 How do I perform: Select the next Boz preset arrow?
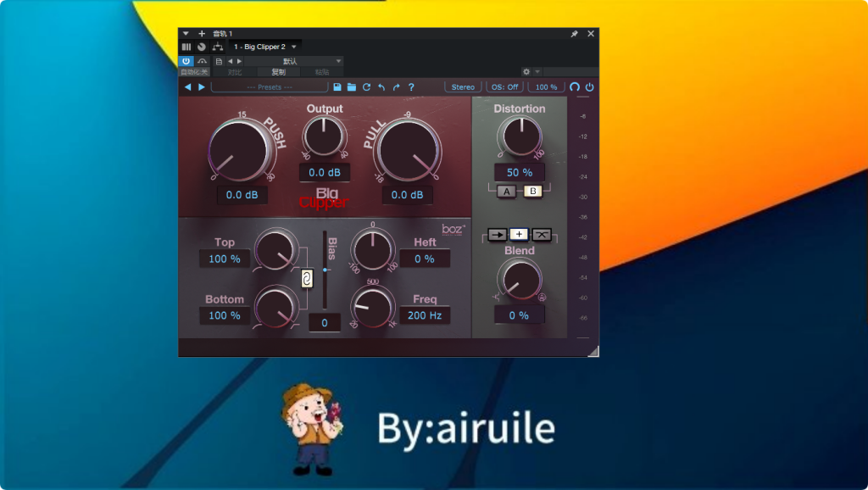pyautogui.click(x=202, y=87)
